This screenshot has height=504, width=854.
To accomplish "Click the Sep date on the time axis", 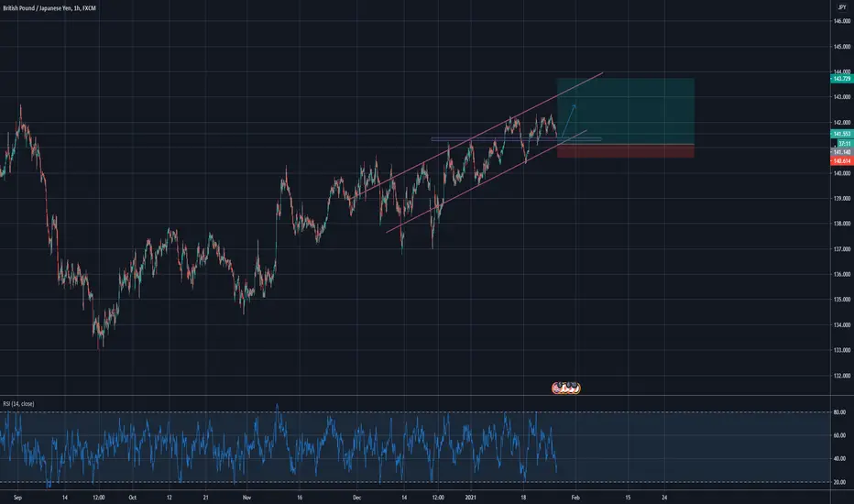I will click(17, 498).
